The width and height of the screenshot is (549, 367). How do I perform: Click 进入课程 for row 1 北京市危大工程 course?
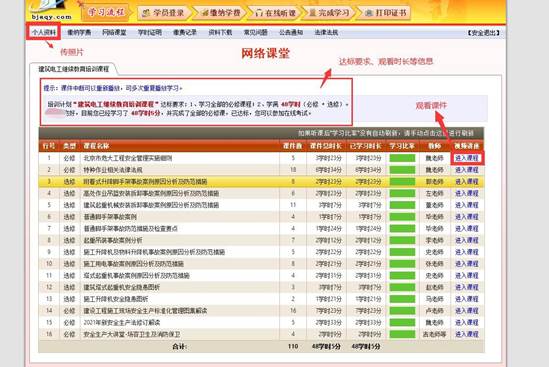click(x=466, y=158)
